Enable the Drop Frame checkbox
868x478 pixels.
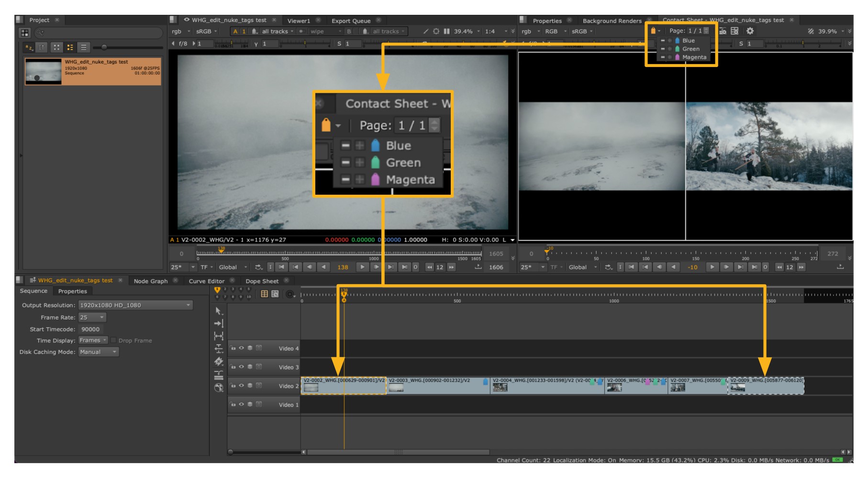[114, 341]
